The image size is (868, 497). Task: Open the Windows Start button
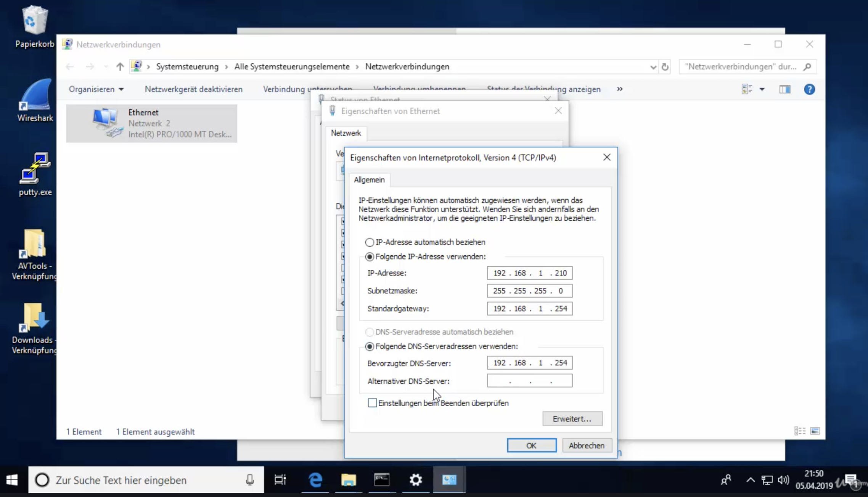pyautogui.click(x=12, y=480)
